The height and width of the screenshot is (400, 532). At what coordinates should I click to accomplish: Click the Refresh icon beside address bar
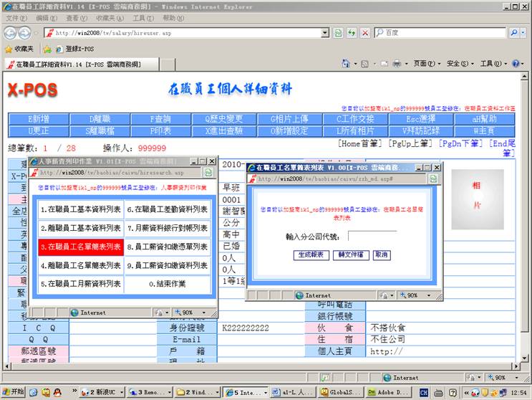(x=352, y=33)
